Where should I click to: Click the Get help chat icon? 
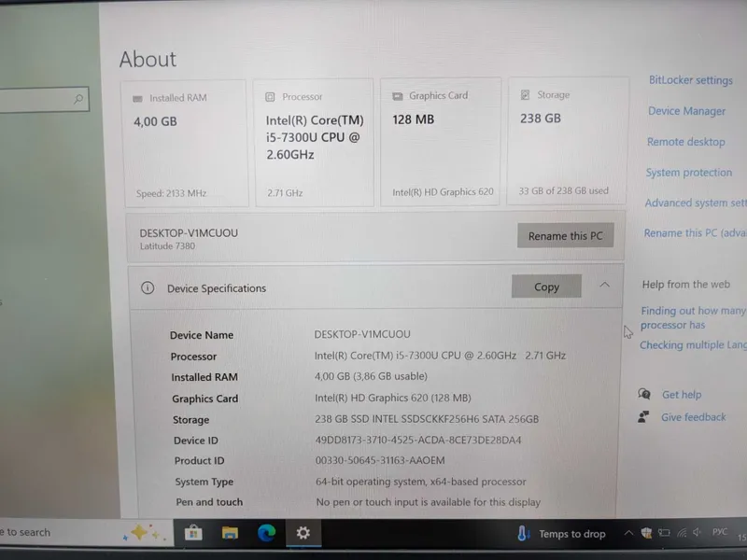click(644, 394)
